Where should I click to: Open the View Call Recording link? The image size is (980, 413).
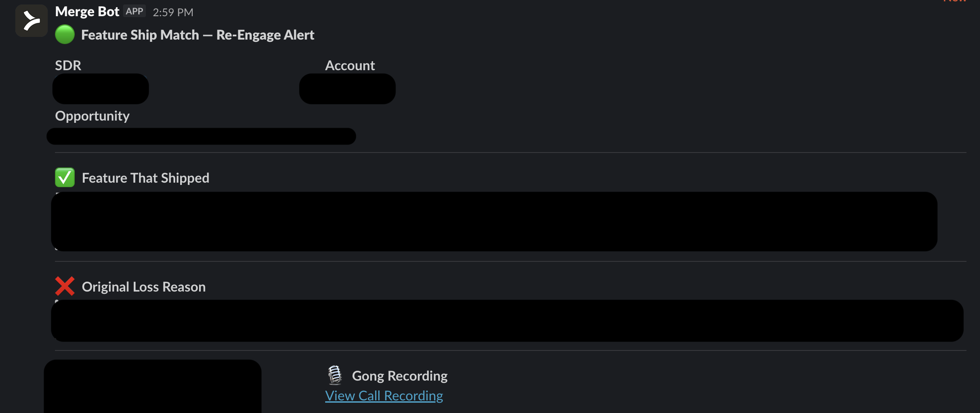pos(384,396)
